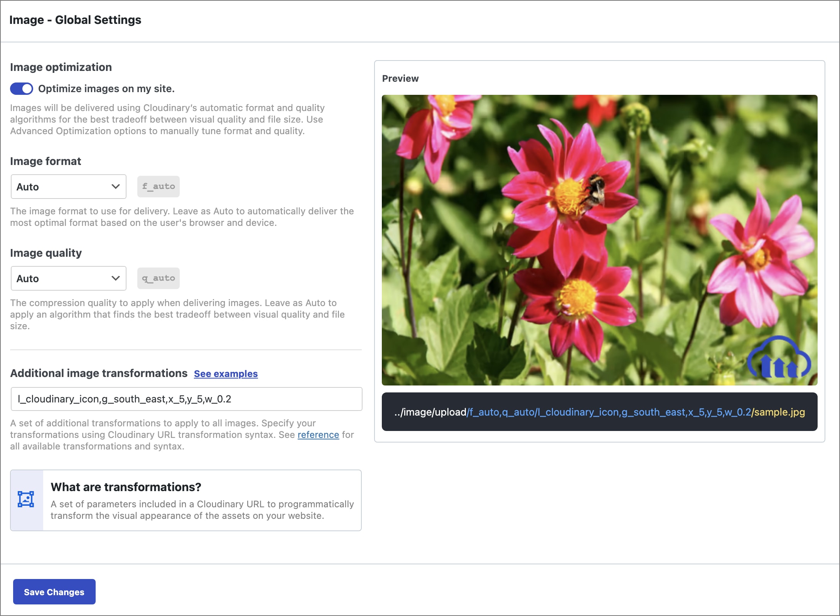
Task: Click the flower preview image
Action: [x=600, y=240]
